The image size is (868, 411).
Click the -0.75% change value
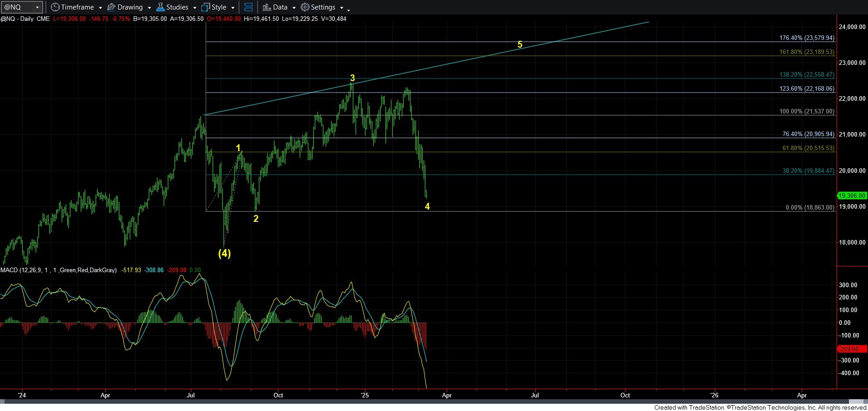[x=121, y=19]
